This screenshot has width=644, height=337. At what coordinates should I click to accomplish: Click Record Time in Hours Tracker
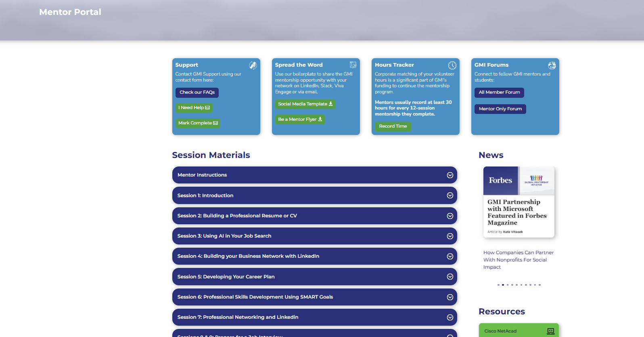point(393,126)
